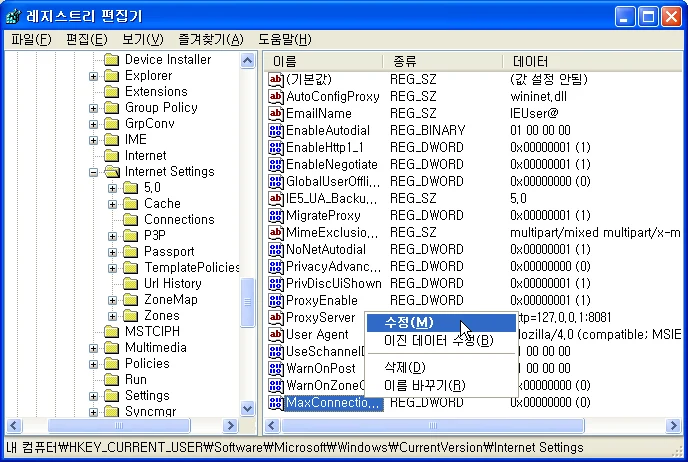Screen dimensions: 688x462
Task: Click the tree pane scroll-down arrow
Action: tap(247, 408)
